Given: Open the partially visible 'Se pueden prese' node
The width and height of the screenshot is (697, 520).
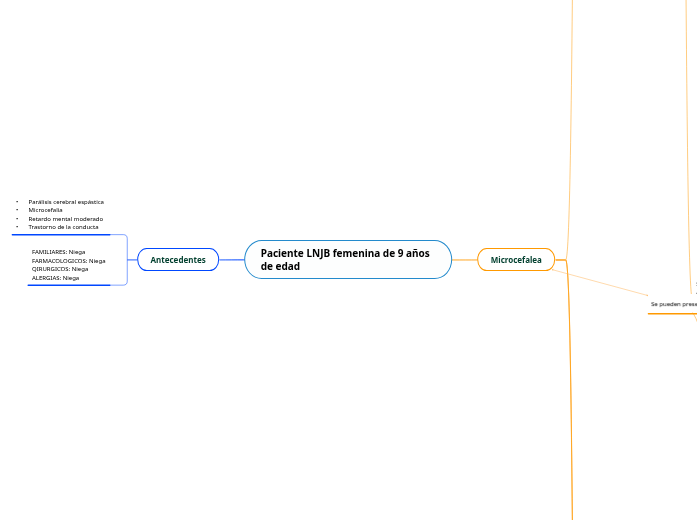Looking at the screenshot, I should coord(673,304).
